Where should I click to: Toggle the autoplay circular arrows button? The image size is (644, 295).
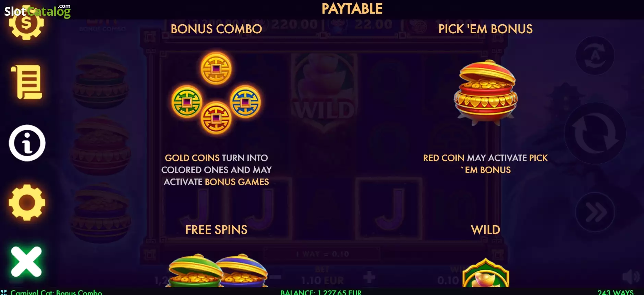[x=595, y=56]
